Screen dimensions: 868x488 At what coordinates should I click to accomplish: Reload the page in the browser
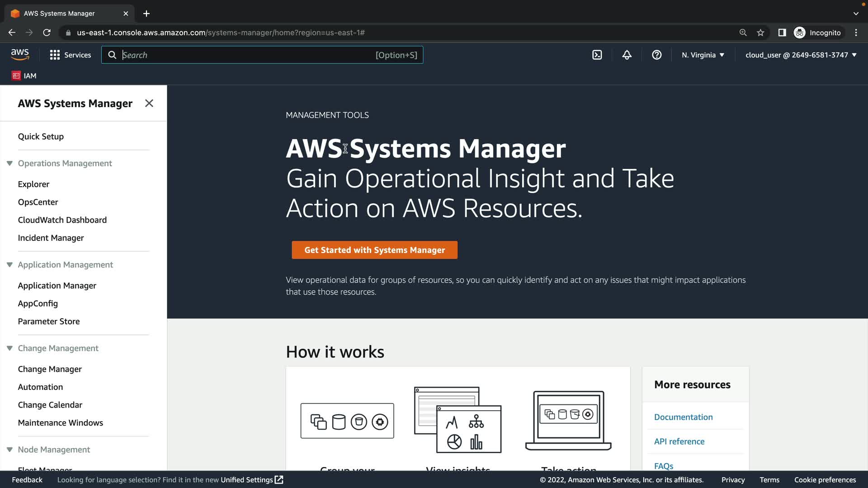coord(47,33)
